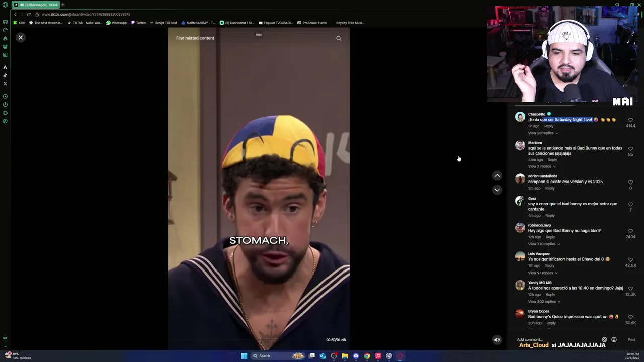Go to the previous video with the up arrow
The image size is (644, 362).
[x=497, y=175]
